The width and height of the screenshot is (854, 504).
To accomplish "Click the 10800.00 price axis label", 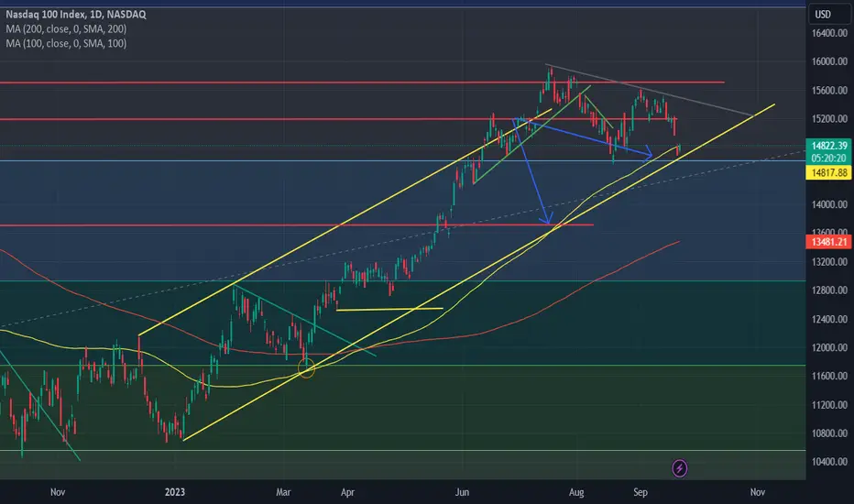I will (829, 433).
